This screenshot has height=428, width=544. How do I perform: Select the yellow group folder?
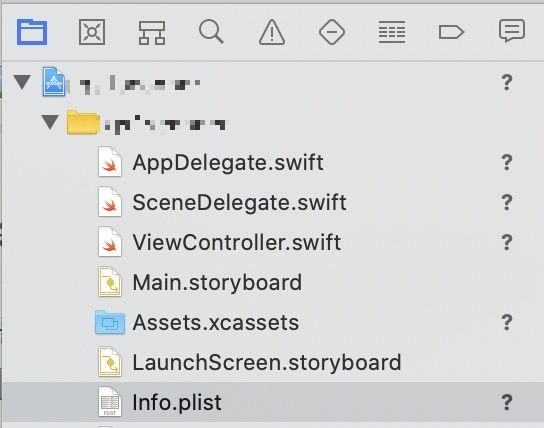click(83, 122)
